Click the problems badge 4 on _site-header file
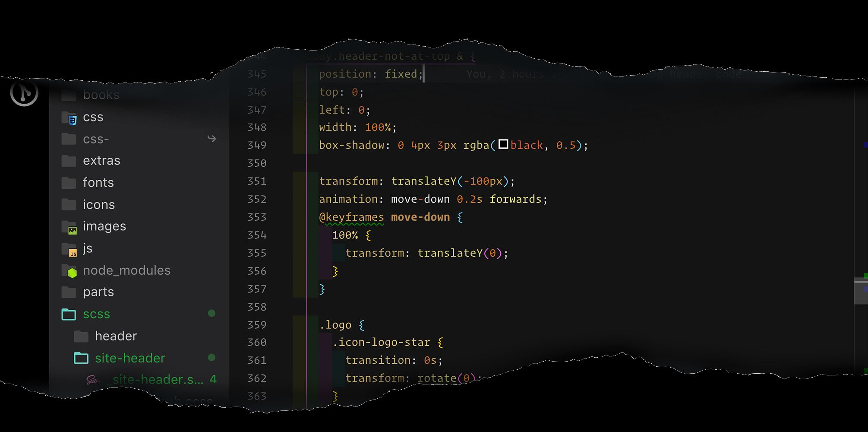Viewport: 868px width, 432px height. (213, 379)
